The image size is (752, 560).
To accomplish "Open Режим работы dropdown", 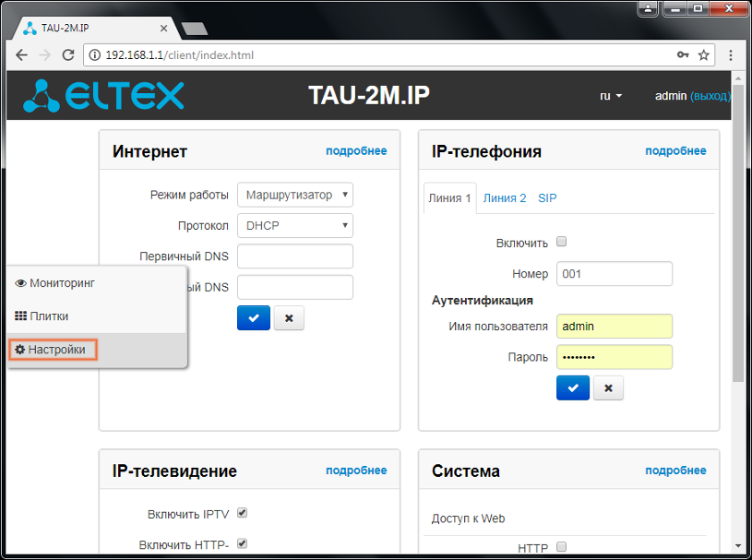I will pos(295,196).
